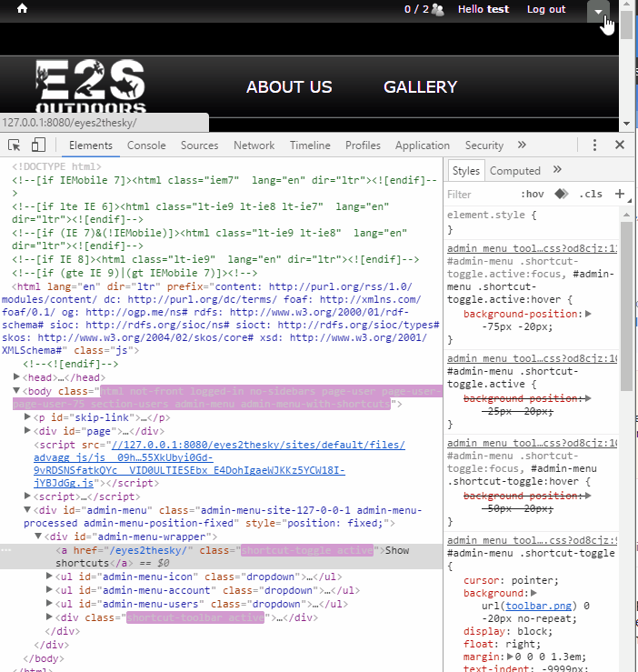This screenshot has height=672, width=638.
Task: Switch to the Application tab
Action: (x=423, y=145)
